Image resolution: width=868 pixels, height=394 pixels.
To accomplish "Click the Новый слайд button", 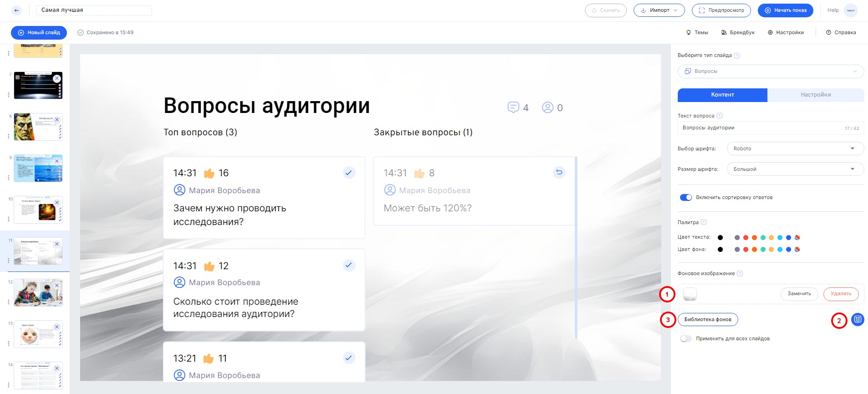I will [39, 32].
